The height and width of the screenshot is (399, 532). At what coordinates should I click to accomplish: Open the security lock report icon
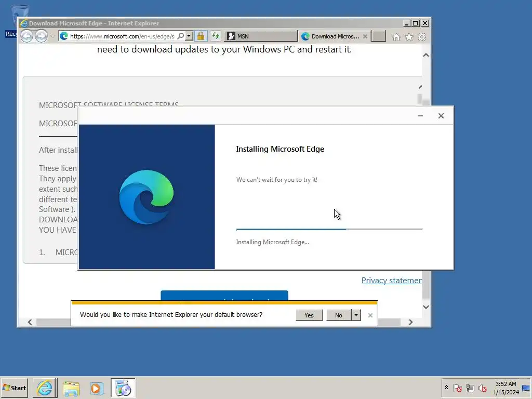(201, 36)
